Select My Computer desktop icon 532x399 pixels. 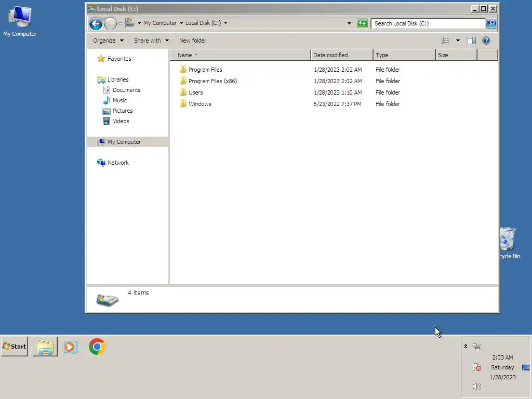20,21
